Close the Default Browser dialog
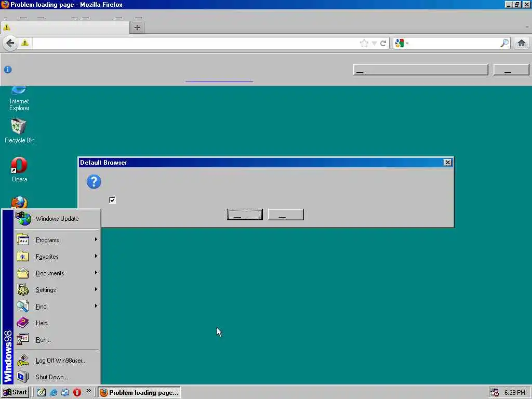This screenshot has width=532, height=399. pyautogui.click(x=447, y=163)
